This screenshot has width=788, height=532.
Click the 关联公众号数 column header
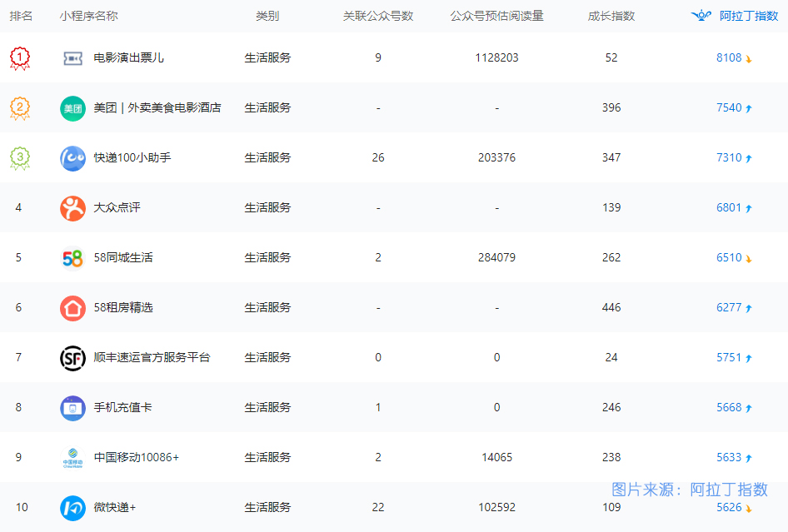(x=378, y=16)
